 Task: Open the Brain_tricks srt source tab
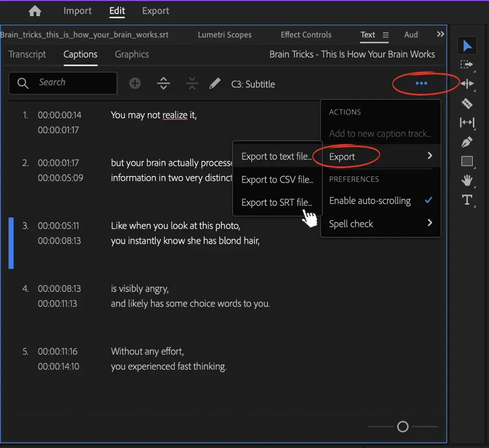pyautogui.click(x=84, y=34)
